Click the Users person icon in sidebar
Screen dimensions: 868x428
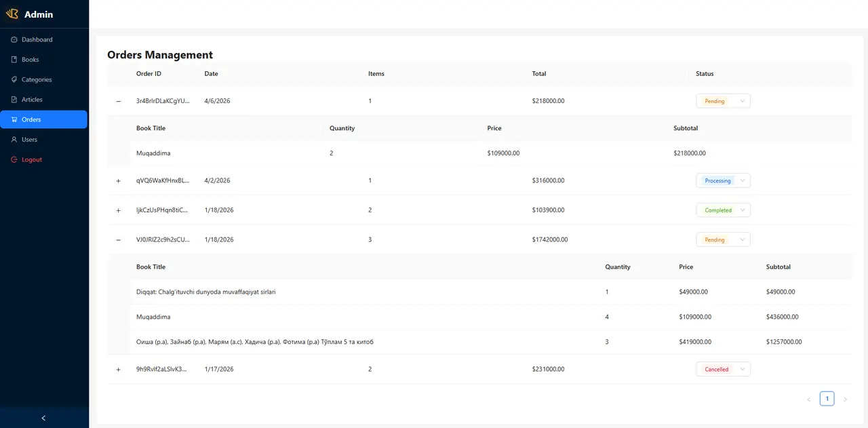tap(14, 140)
